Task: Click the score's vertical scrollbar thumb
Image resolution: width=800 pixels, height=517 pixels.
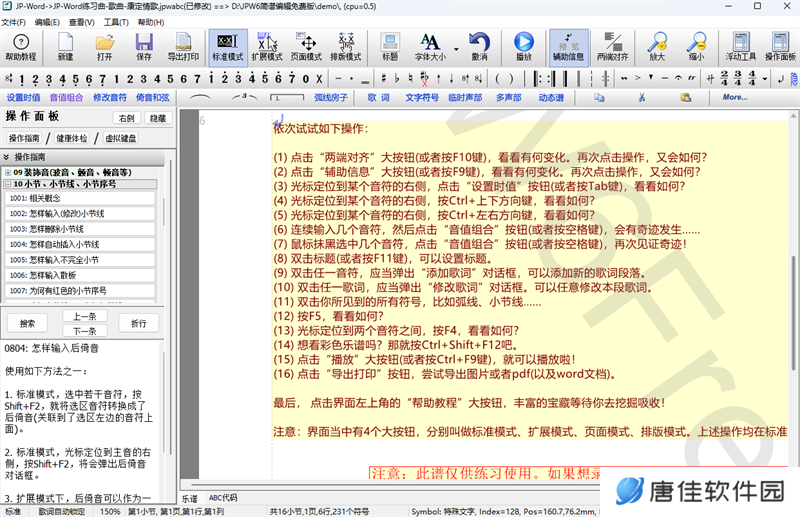Action: tap(793, 312)
